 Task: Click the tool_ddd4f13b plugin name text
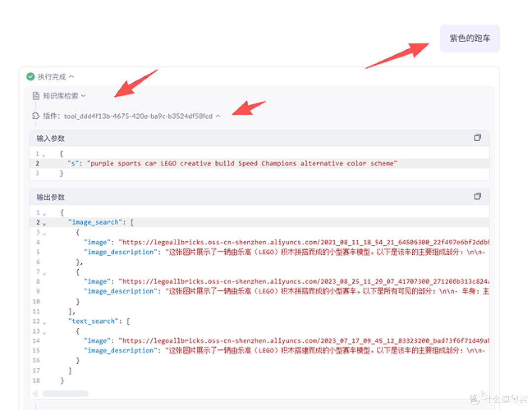click(138, 116)
